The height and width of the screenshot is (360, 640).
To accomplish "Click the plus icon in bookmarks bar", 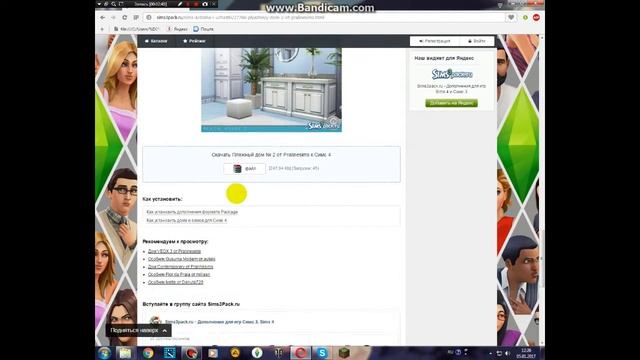I will [102, 29].
